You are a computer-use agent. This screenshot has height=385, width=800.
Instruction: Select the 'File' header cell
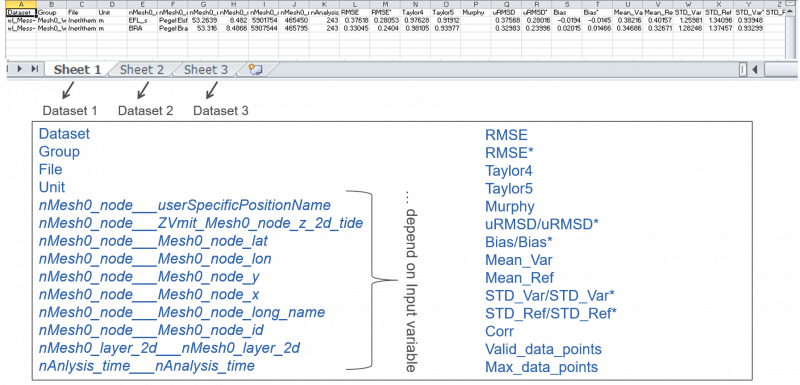[82, 11]
